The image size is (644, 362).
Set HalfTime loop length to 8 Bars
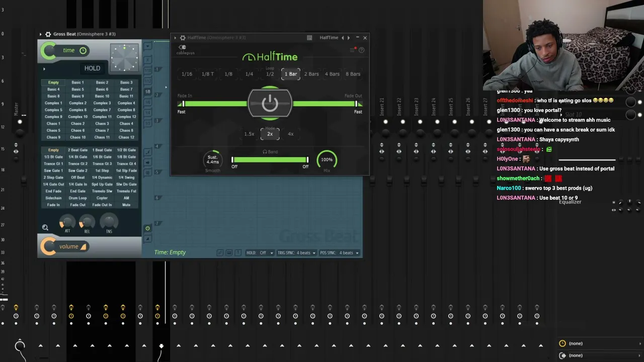pos(353,74)
